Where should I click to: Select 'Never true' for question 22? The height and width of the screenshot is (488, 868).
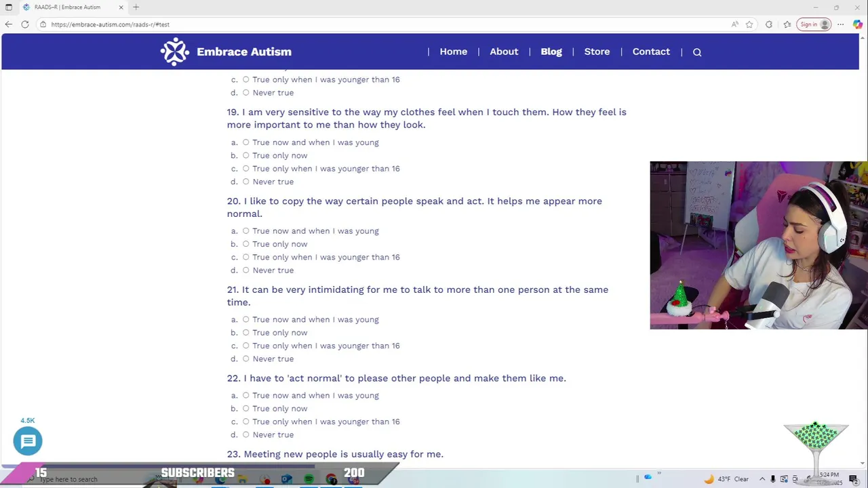coord(246,434)
